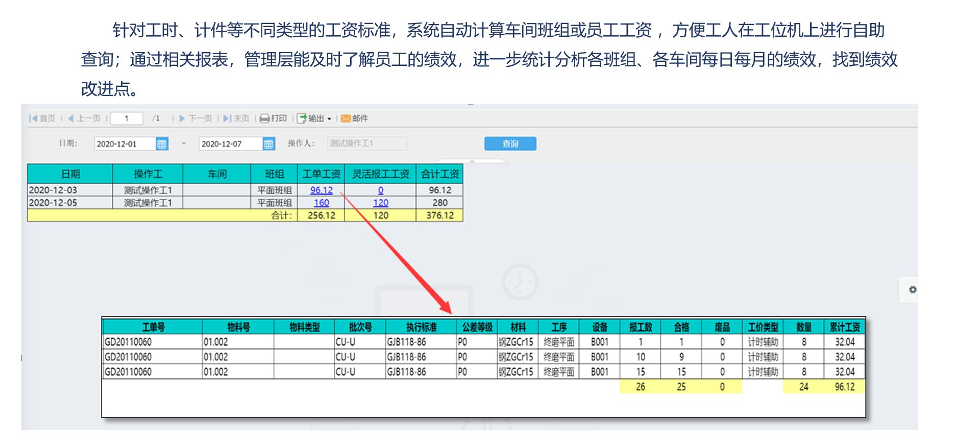Click the 工单工资 column header
980x443 pixels.
[321, 174]
